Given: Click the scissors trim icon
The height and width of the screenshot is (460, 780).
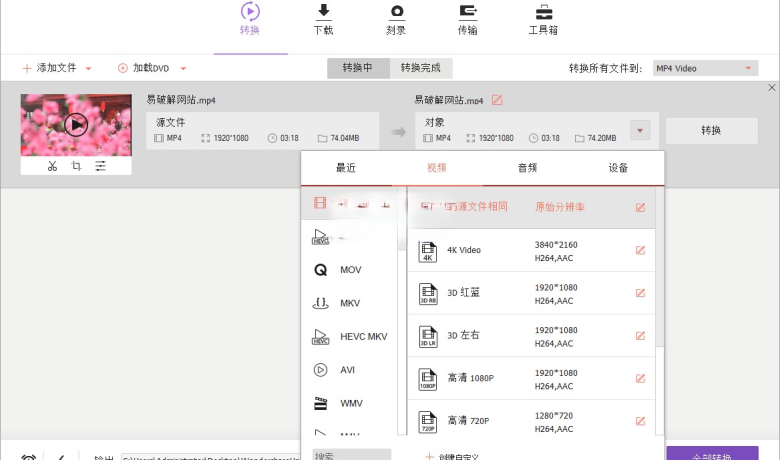Looking at the screenshot, I should (x=52, y=166).
